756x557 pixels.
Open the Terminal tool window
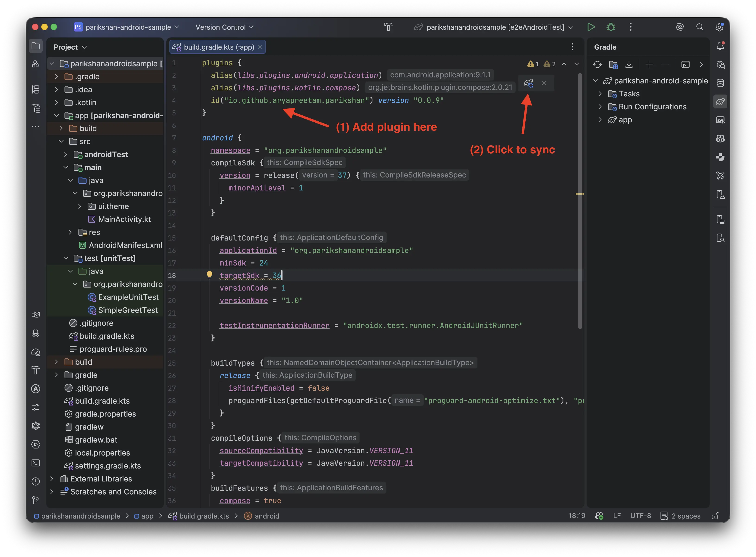36,463
